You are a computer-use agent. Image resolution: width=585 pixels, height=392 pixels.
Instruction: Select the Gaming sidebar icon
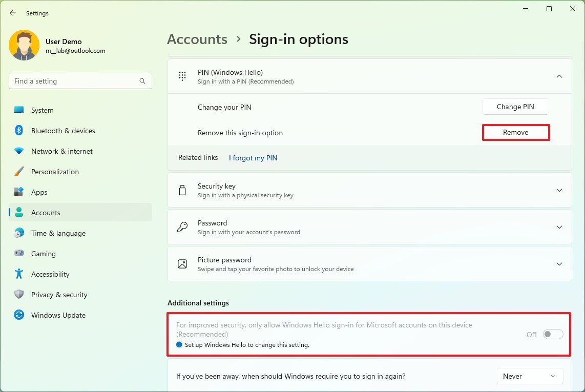19,254
